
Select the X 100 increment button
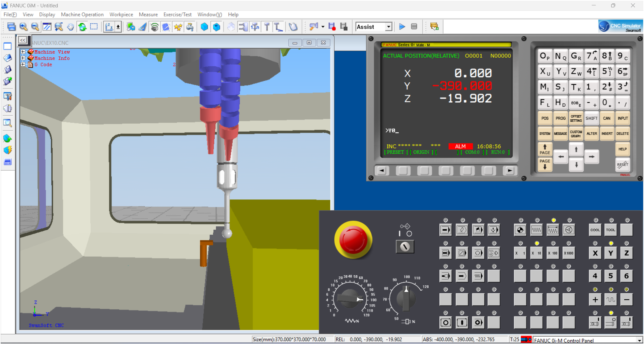coord(553,253)
